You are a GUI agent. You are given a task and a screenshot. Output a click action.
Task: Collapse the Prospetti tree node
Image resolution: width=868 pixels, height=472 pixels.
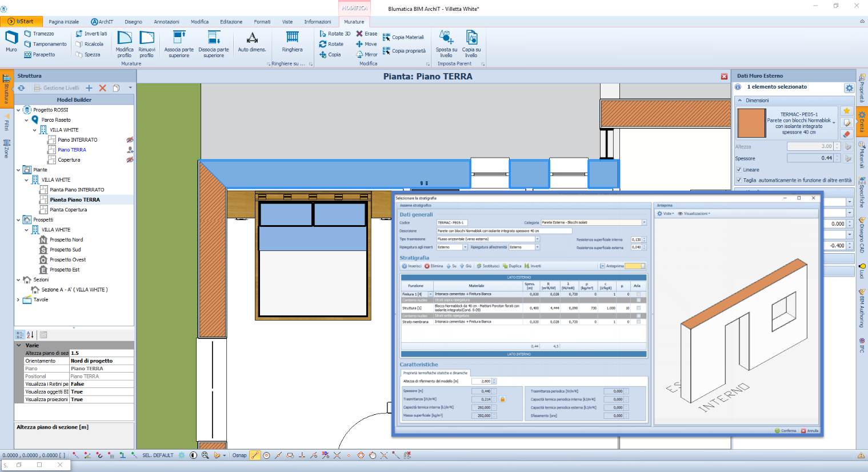(x=18, y=219)
